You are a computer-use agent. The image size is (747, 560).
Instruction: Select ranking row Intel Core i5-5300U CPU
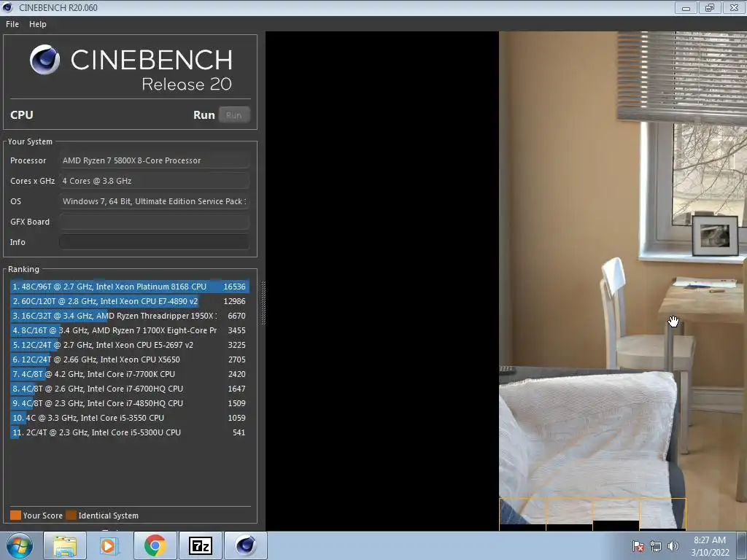[129, 433]
